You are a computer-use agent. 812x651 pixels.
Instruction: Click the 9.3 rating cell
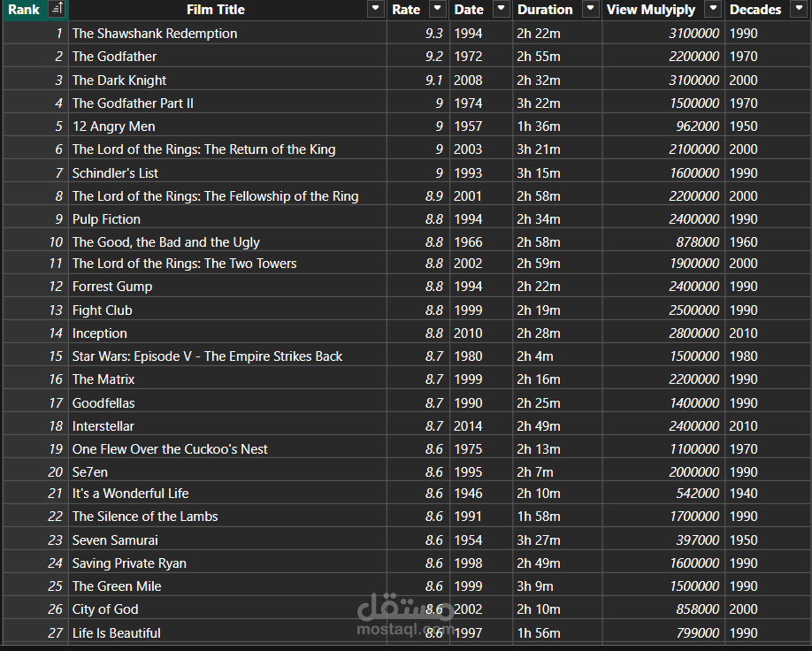(x=418, y=33)
